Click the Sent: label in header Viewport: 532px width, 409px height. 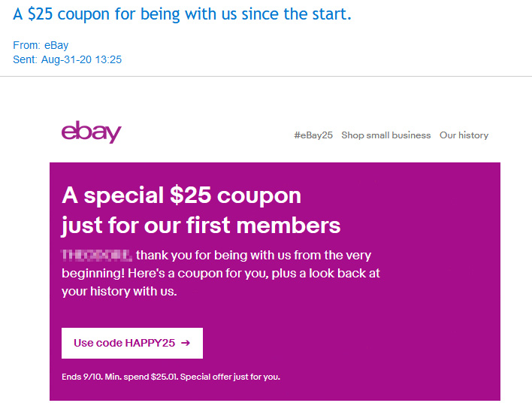click(25, 59)
